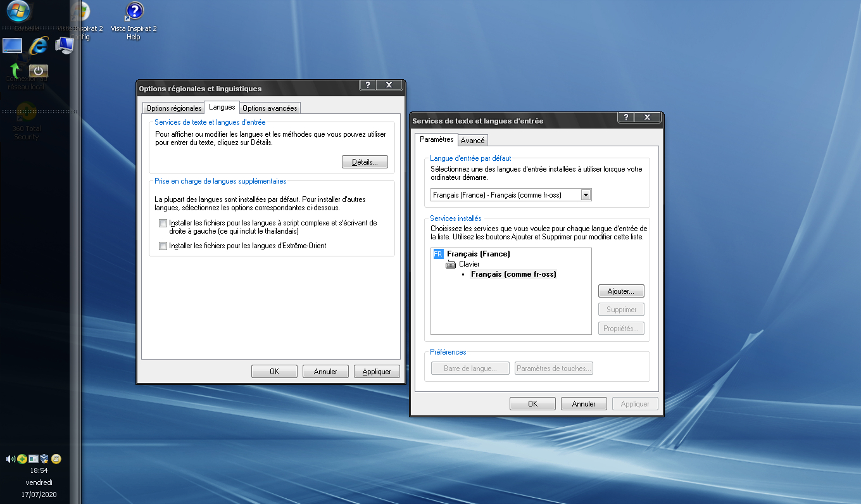Switch to the Avancé tab
This screenshot has width=861, height=504.
[473, 141]
